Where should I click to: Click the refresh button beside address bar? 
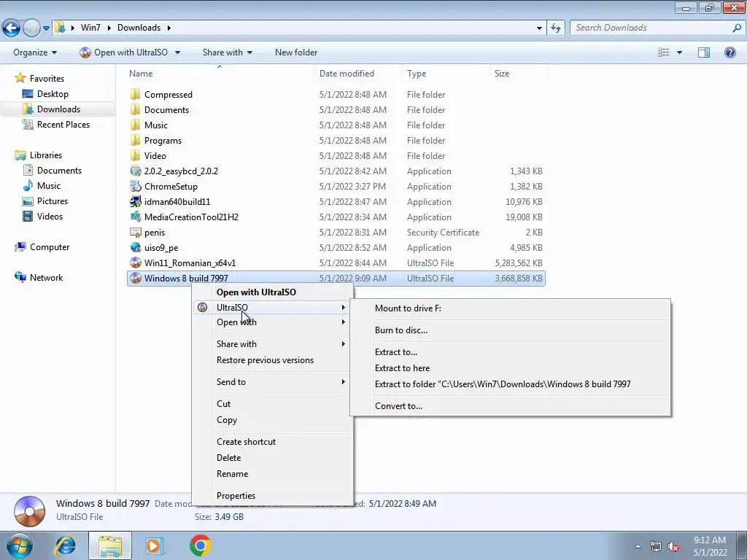point(555,28)
